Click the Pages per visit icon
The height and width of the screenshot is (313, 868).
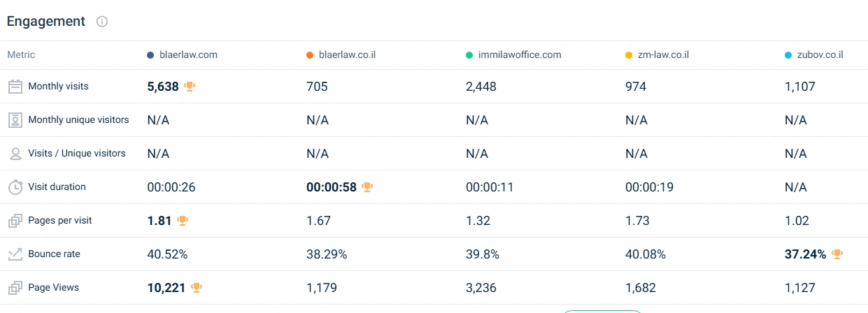[x=15, y=221]
